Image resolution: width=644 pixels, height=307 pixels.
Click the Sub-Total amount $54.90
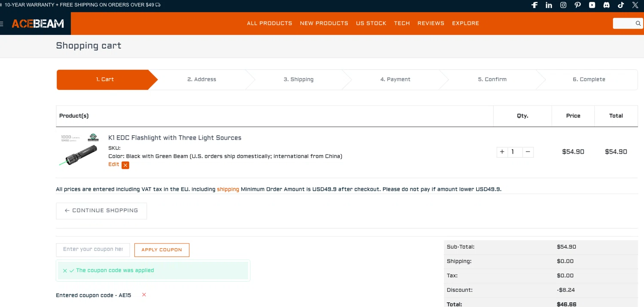coord(566,247)
